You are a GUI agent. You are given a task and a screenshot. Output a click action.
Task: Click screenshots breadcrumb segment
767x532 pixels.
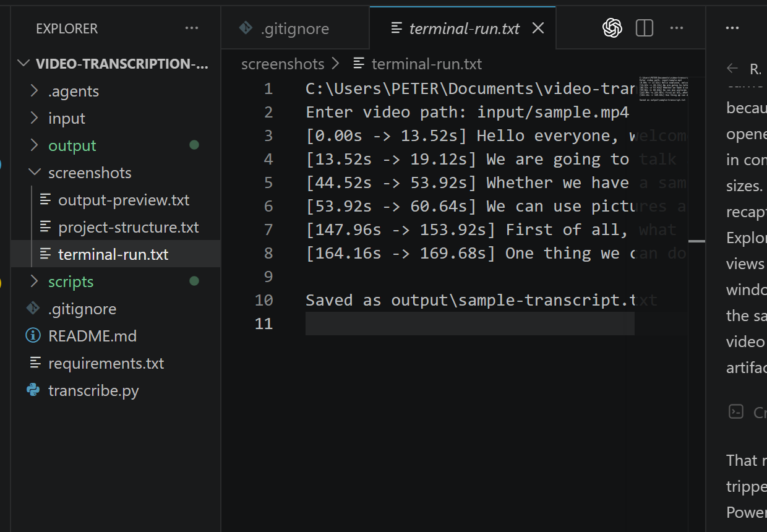tap(283, 64)
